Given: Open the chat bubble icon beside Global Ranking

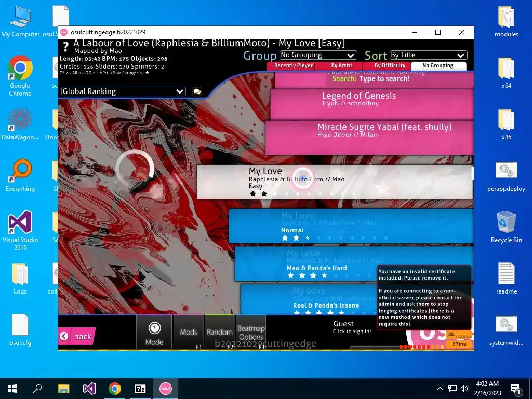Looking at the screenshot, I should 197,91.
